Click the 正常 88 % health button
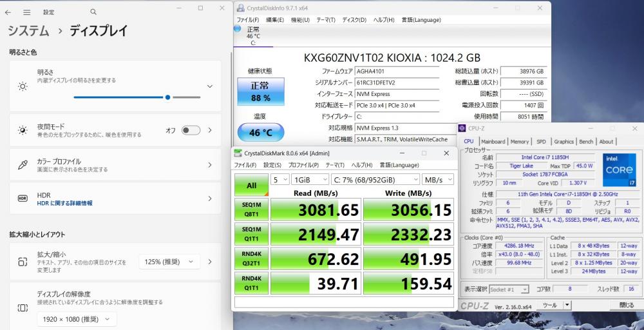Viewport: 644px width, 330px height. coord(260,92)
